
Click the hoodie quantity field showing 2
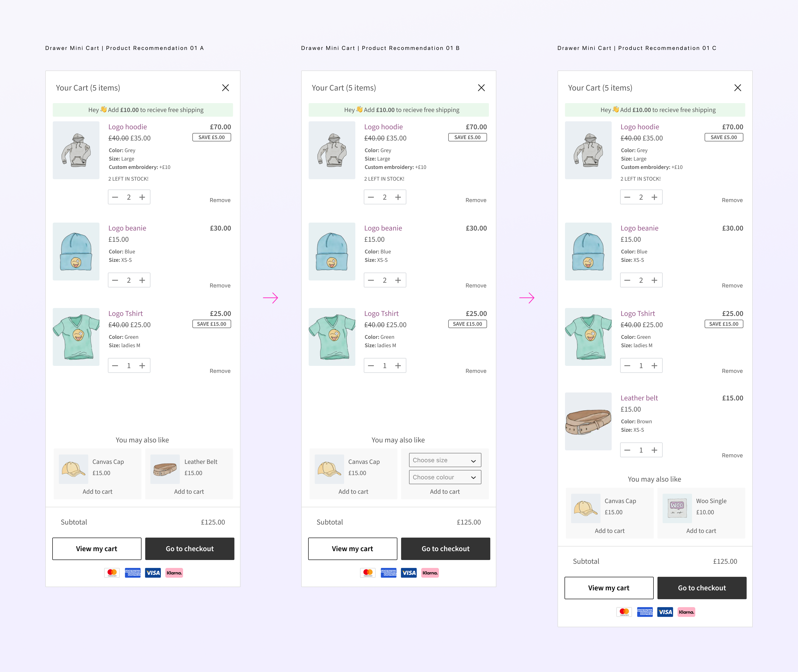point(129,197)
